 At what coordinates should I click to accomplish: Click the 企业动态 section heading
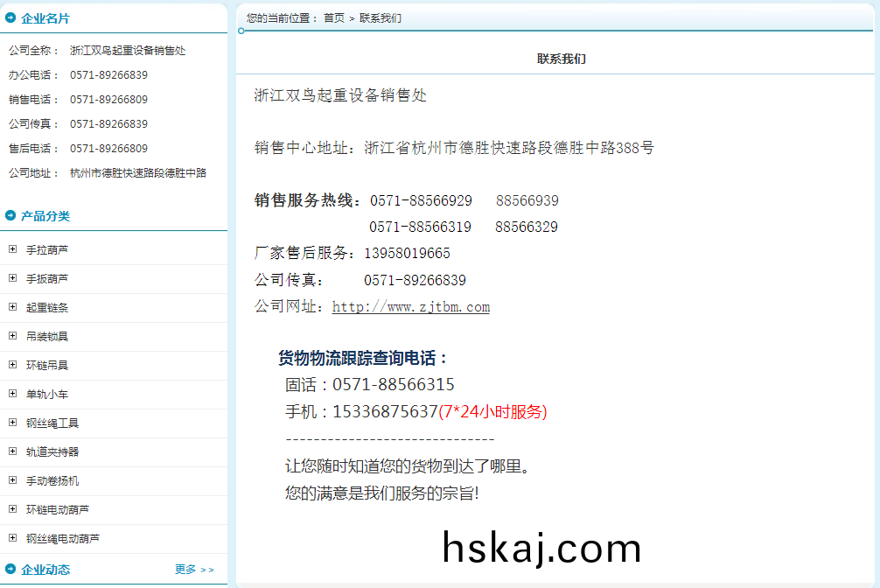(45, 570)
